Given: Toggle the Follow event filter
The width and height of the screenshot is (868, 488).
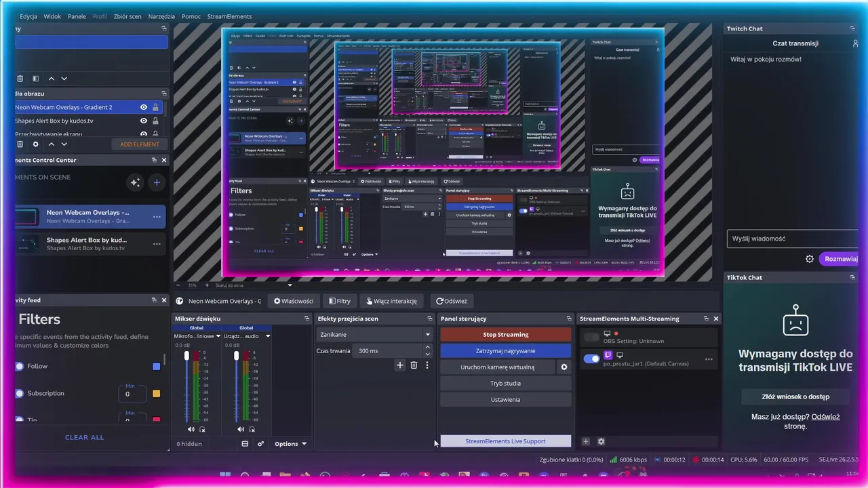Looking at the screenshot, I should pyautogui.click(x=19, y=366).
